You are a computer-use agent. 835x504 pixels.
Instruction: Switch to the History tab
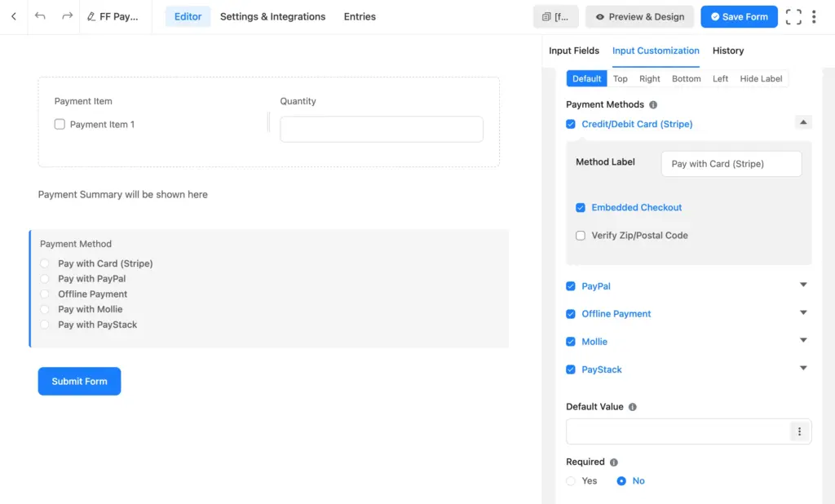point(728,51)
